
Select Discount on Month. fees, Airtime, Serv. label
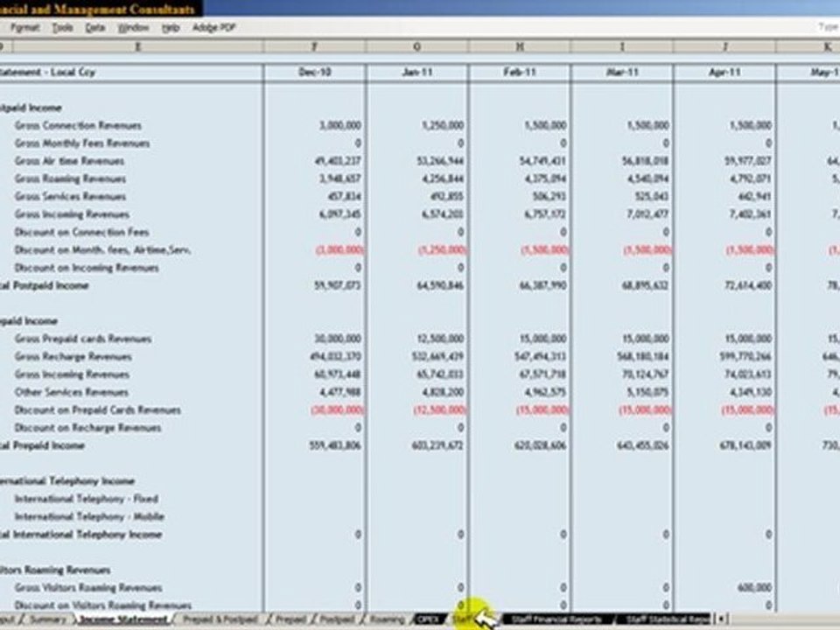click(x=103, y=249)
